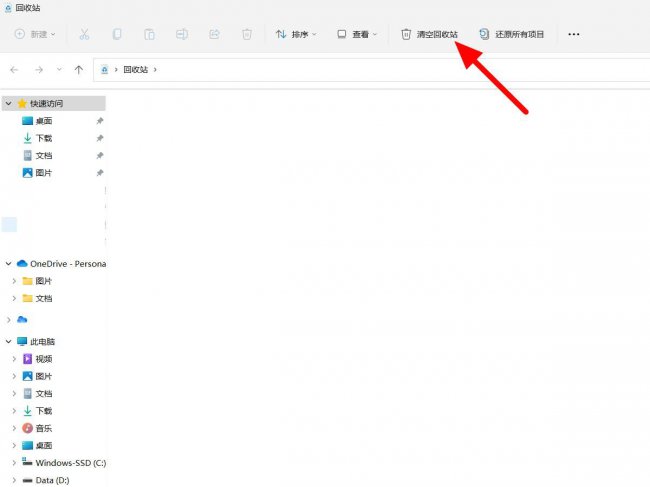Collapse the OneDrive - Personal node
Screen dimensions: 650x487
coord(8,264)
